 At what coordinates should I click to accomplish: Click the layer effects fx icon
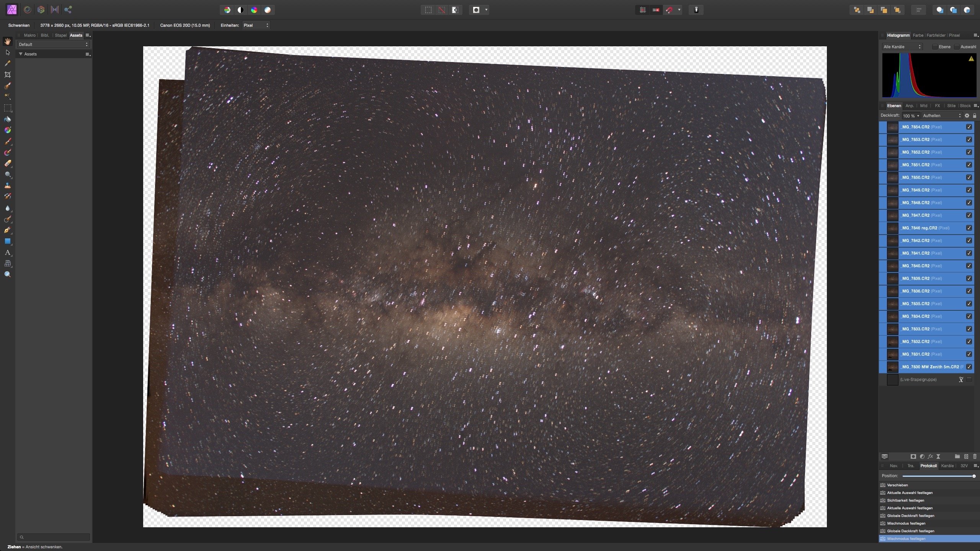tap(930, 456)
